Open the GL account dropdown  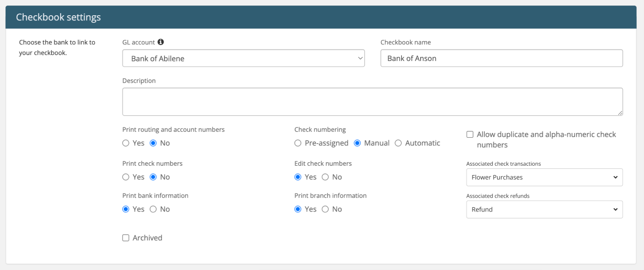pos(243,58)
